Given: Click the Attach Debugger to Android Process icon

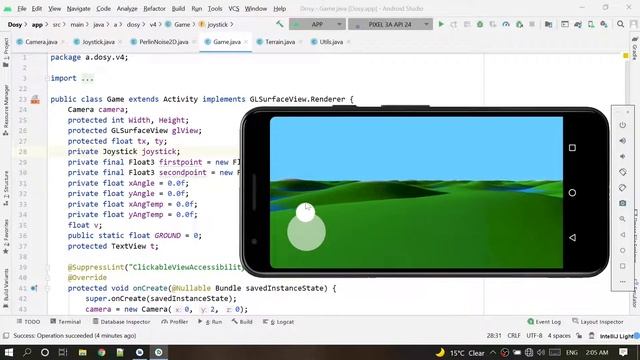Looking at the screenshot, I should coord(519,24).
